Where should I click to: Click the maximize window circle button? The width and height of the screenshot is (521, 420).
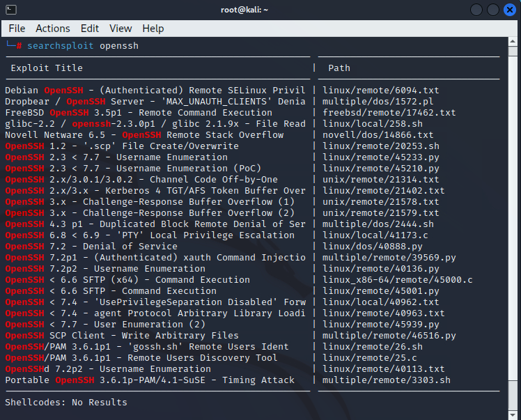492,10
